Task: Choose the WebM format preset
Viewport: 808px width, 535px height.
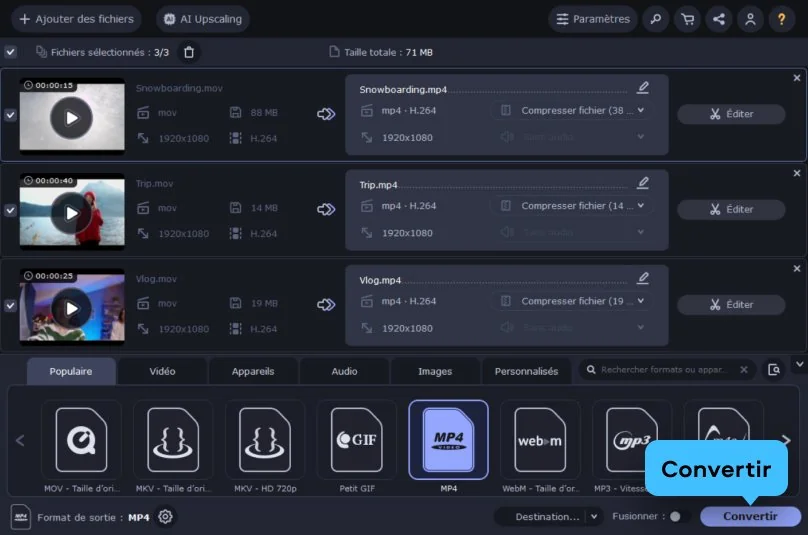Action: [x=540, y=440]
